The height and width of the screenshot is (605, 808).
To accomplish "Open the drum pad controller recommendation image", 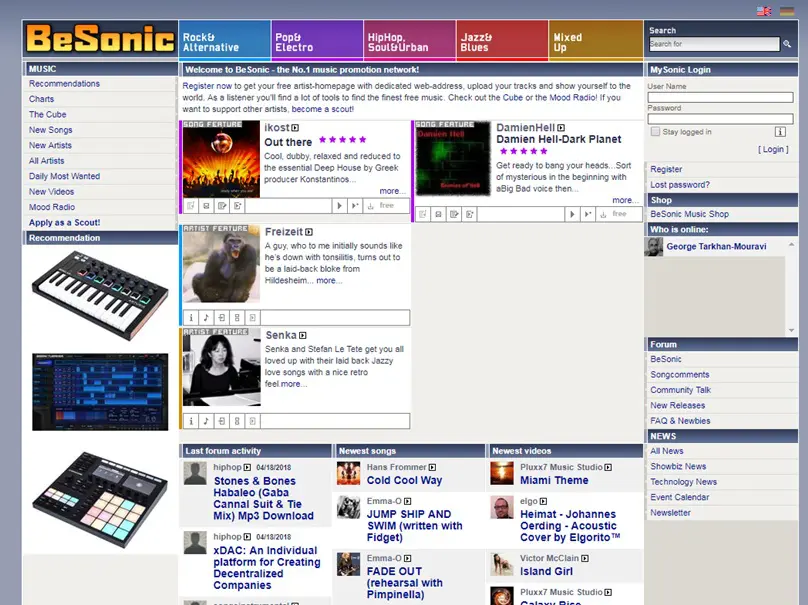I will click(100, 499).
